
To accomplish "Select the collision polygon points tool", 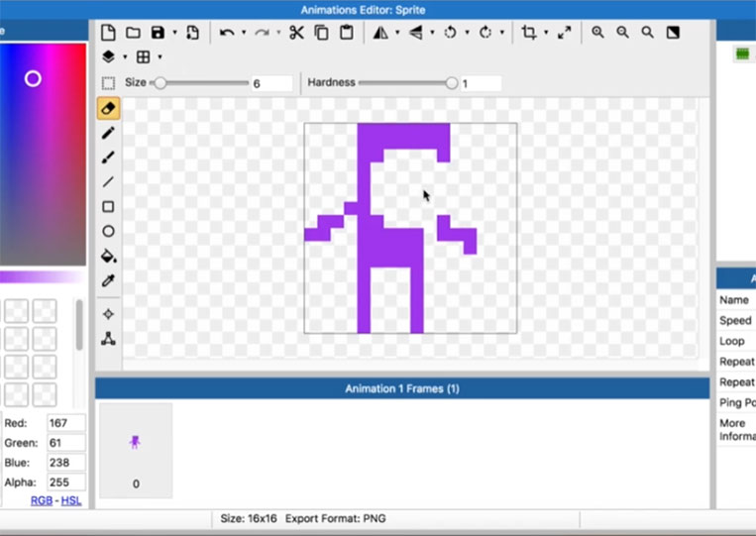I will (x=108, y=339).
